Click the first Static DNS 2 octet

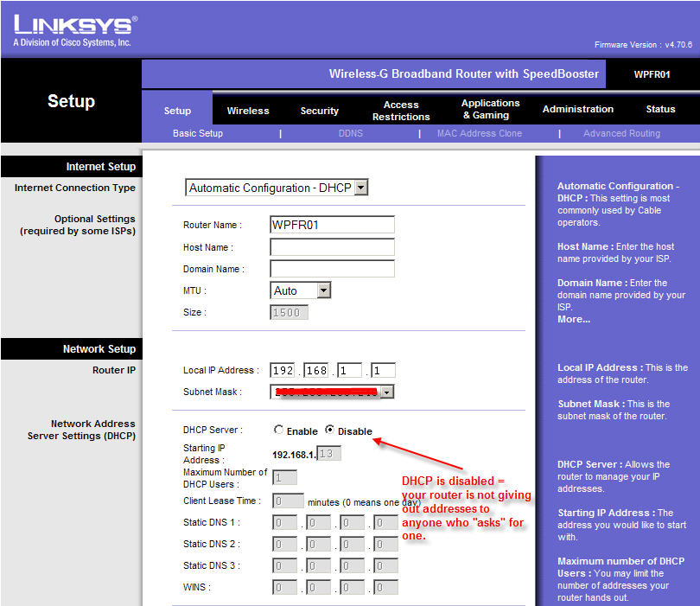(x=285, y=544)
